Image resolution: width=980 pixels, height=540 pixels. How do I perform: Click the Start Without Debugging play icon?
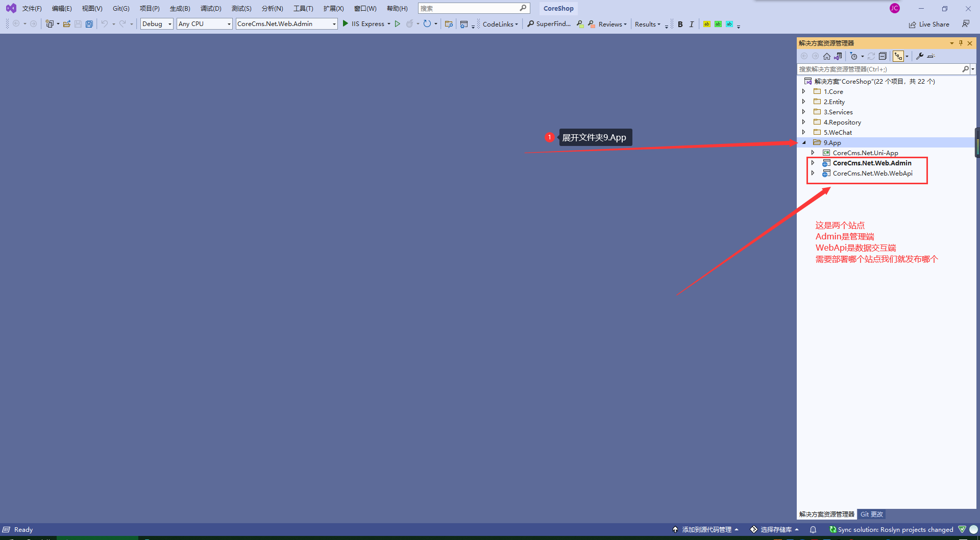point(398,24)
